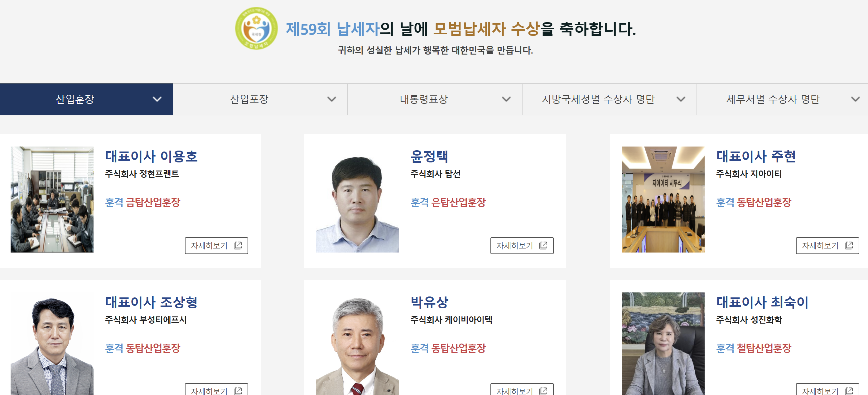
Task: Switch to the 대통령표창 tab
Action: click(x=435, y=99)
